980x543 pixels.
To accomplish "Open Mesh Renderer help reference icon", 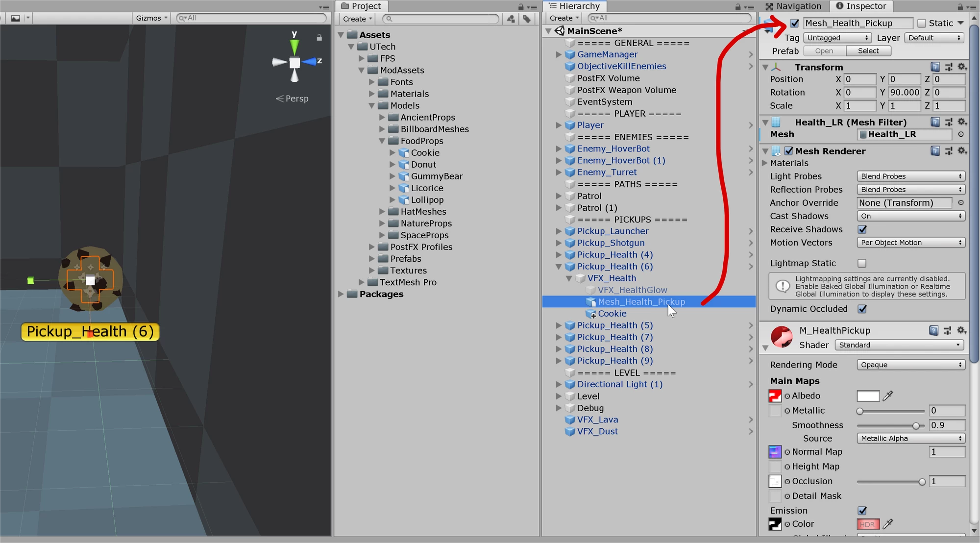I will (x=935, y=151).
